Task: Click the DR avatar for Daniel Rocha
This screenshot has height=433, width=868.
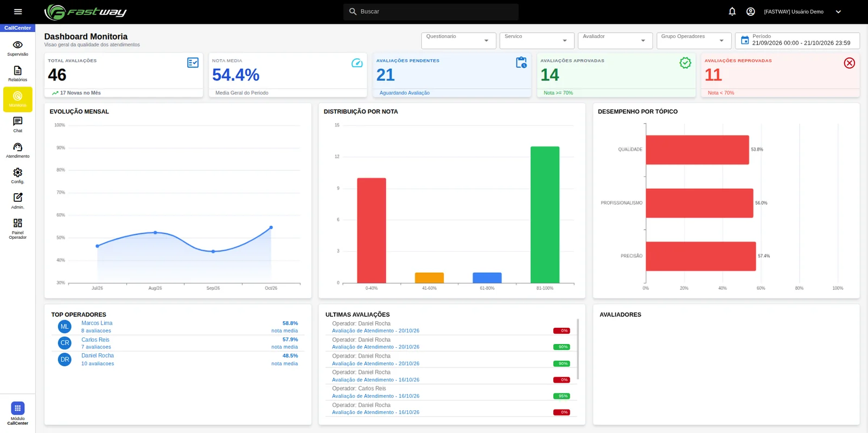Action: (65, 359)
